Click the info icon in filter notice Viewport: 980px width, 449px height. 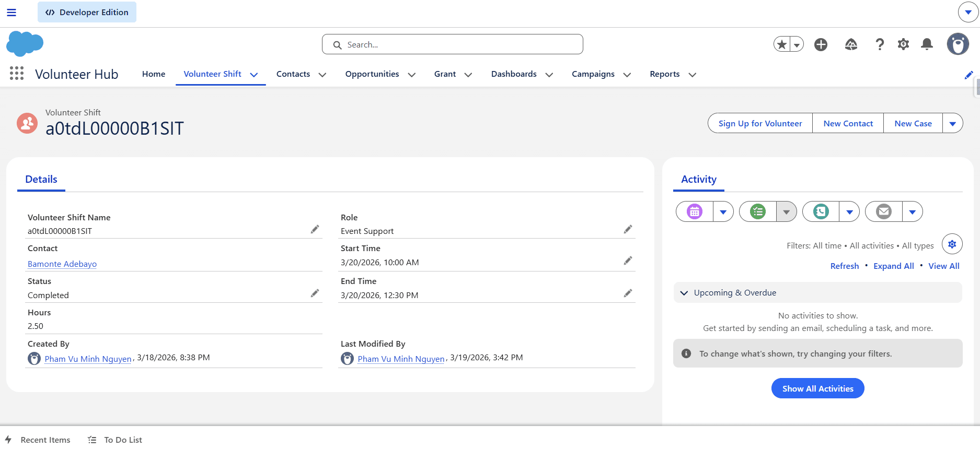686,353
